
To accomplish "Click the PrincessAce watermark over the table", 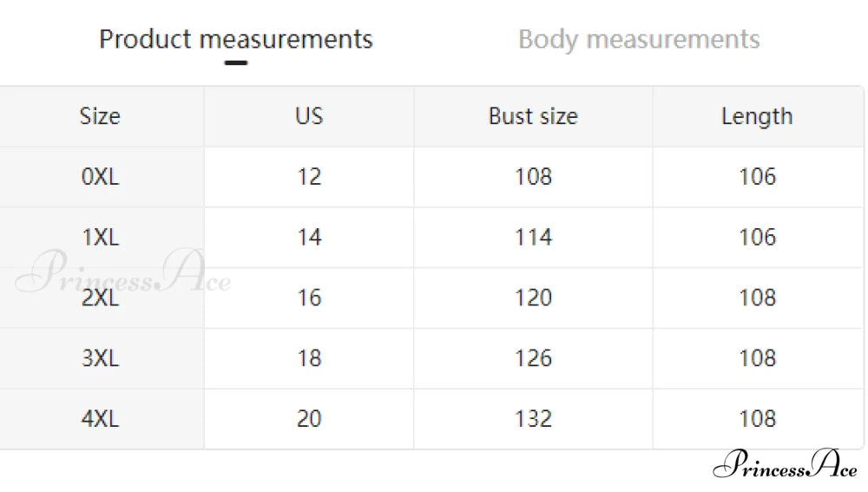I will coord(123,272).
